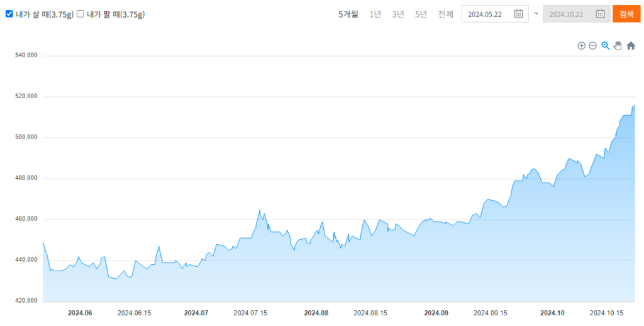Switch to the 1년 period tab
Screen dimensions: 644x326
click(x=375, y=14)
